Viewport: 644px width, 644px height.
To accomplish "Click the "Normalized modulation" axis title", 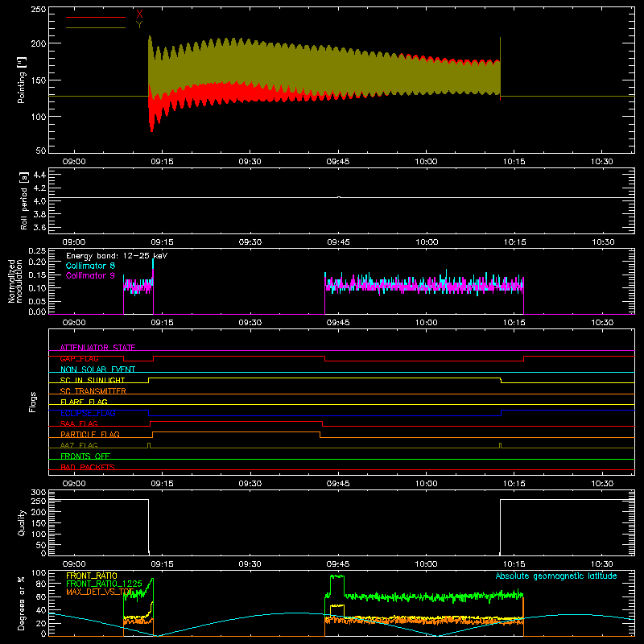I will pyautogui.click(x=15, y=281).
